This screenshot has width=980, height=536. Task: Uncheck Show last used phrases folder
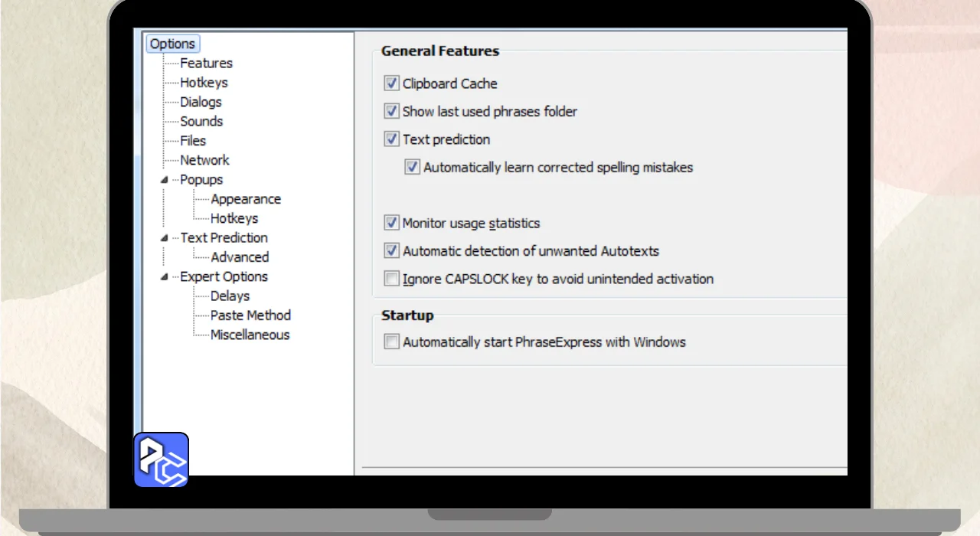[x=392, y=111]
